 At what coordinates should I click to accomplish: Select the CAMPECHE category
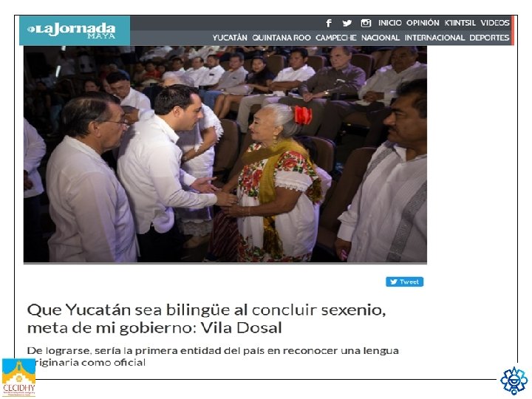tap(336, 38)
